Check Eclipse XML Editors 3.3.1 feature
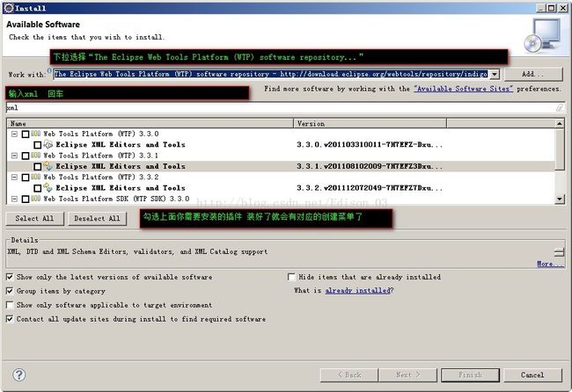 [x=37, y=167]
